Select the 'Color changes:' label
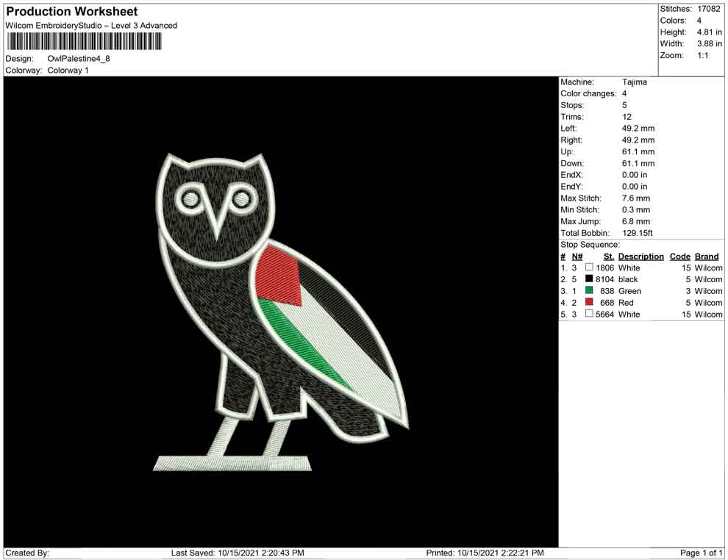Screen dimensions: 728x560 click(588, 94)
